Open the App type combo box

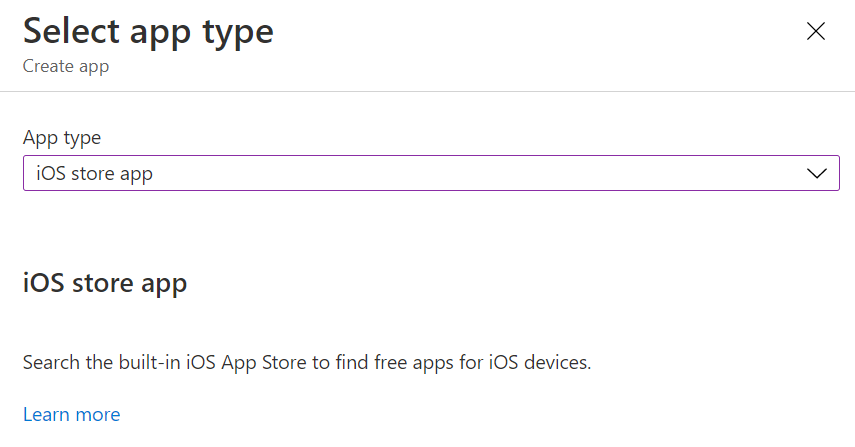[430, 173]
